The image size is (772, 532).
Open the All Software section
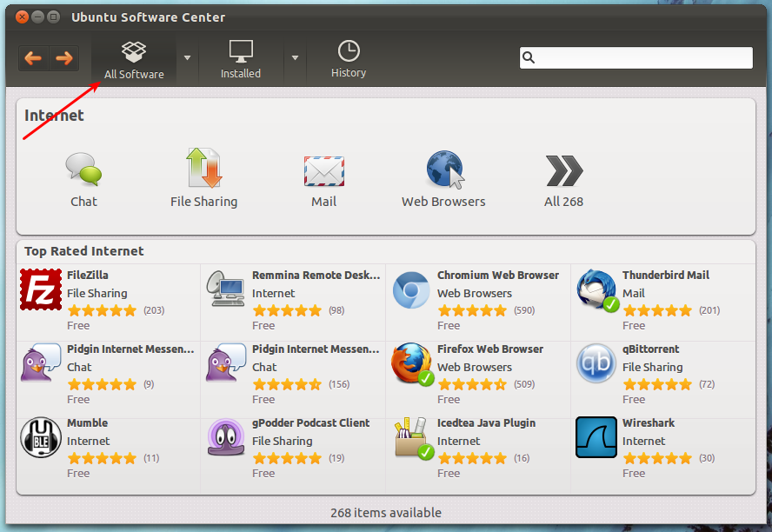134,60
